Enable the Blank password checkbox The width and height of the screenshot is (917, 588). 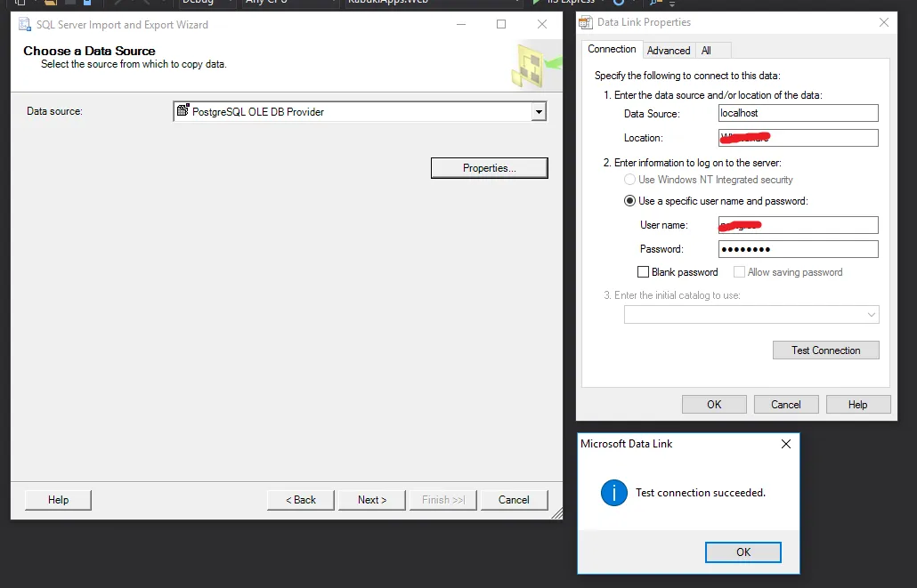pos(643,272)
